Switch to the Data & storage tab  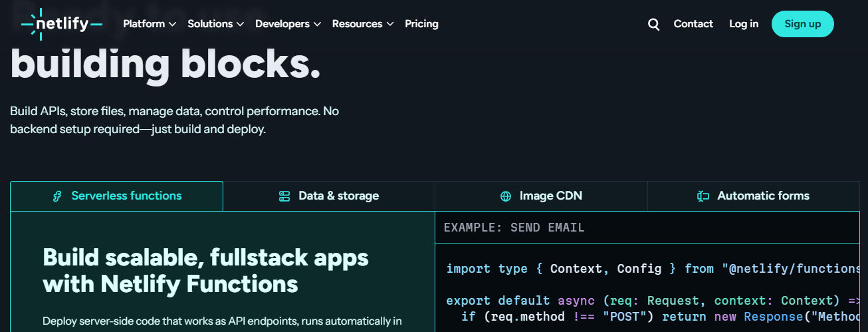coord(329,196)
